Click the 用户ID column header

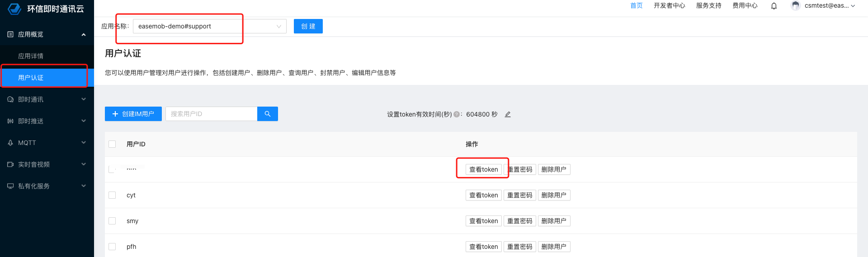pyautogui.click(x=136, y=144)
